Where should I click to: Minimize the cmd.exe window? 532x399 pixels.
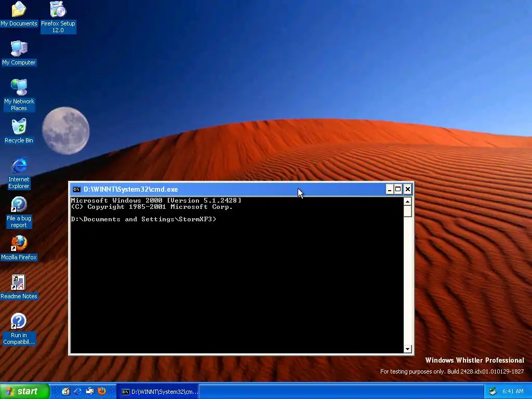tap(390, 189)
